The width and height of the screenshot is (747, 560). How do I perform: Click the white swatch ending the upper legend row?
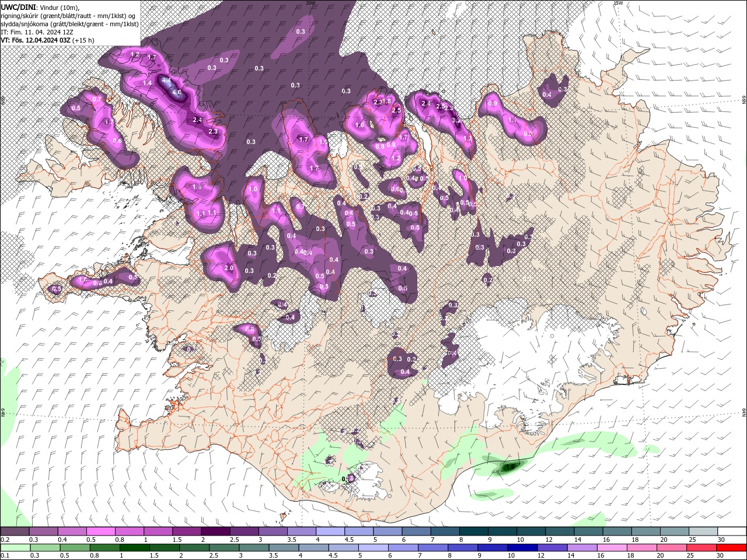click(732, 531)
